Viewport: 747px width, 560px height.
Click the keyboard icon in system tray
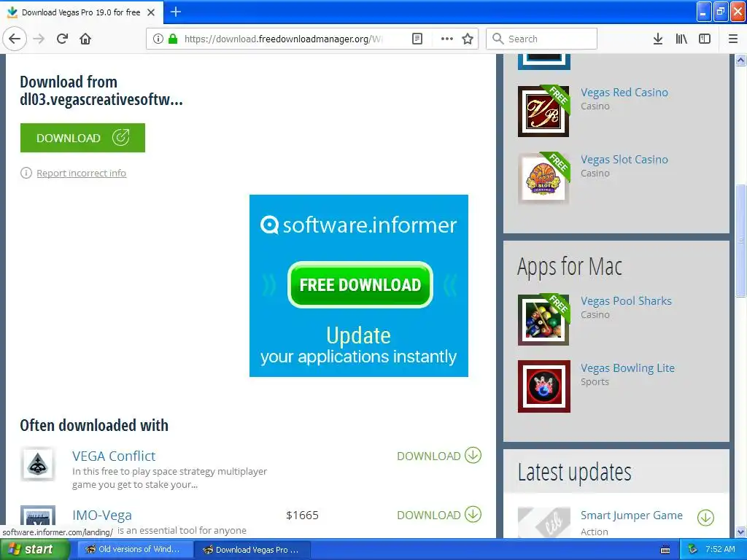click(665, 550)
